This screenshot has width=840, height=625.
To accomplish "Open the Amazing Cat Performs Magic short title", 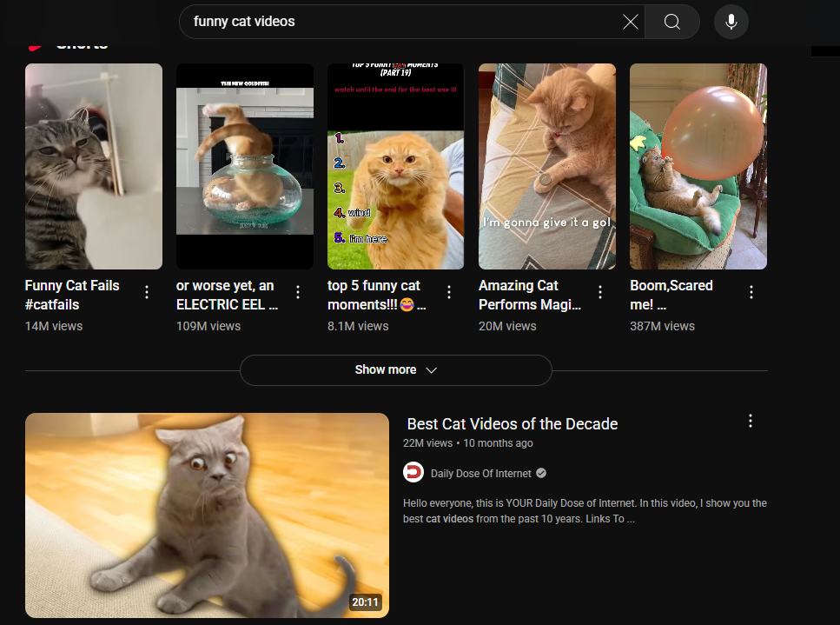I will click(530, 295).
